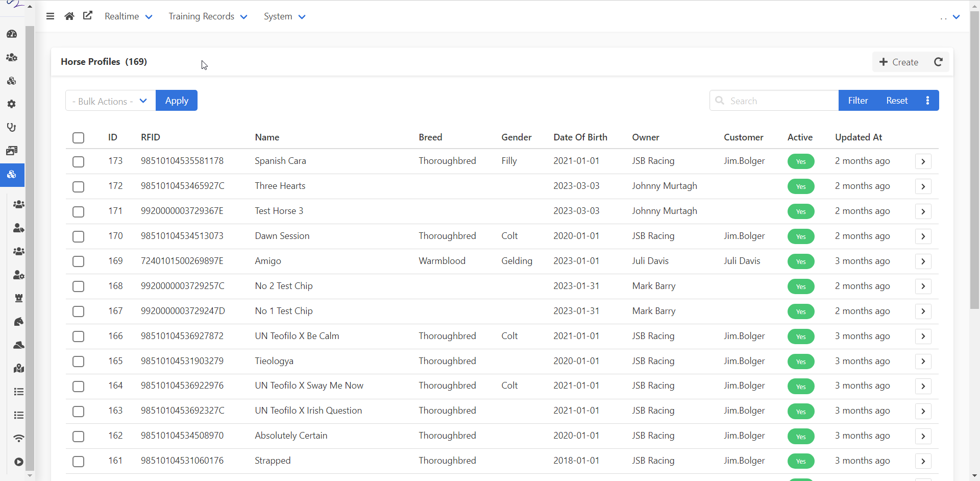Screen dimensions: 980x481
Task: Select the stethoscope veterinary icon in sidebar
Action: 11,127
